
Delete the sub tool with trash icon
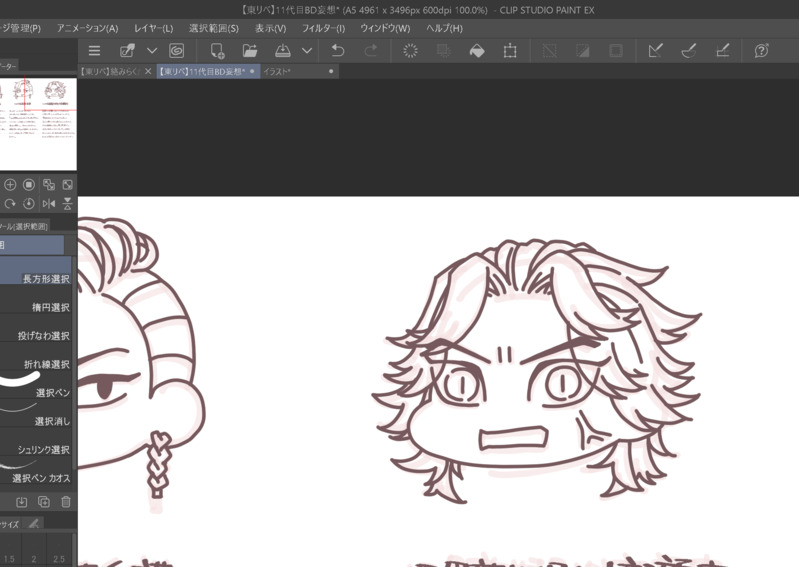pos(66,502)
